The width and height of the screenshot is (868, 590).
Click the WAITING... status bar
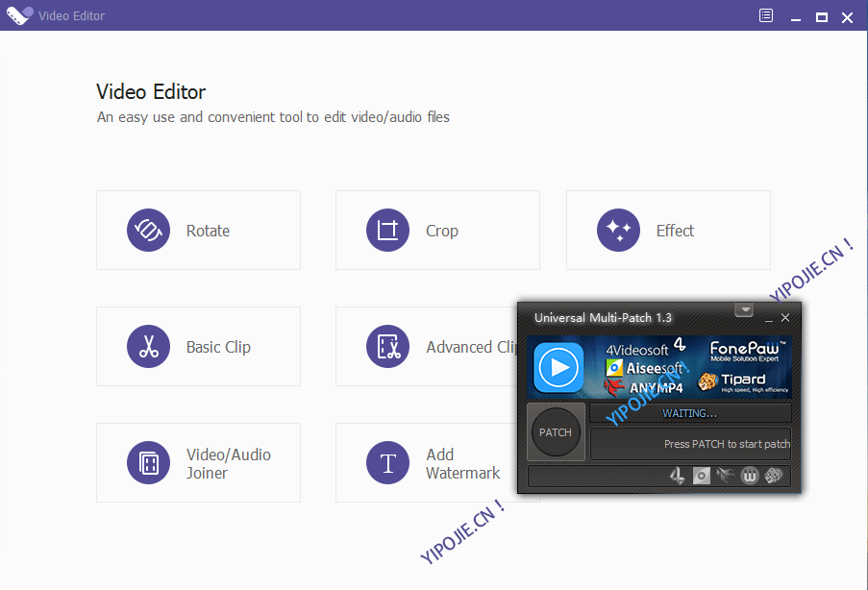690,413
